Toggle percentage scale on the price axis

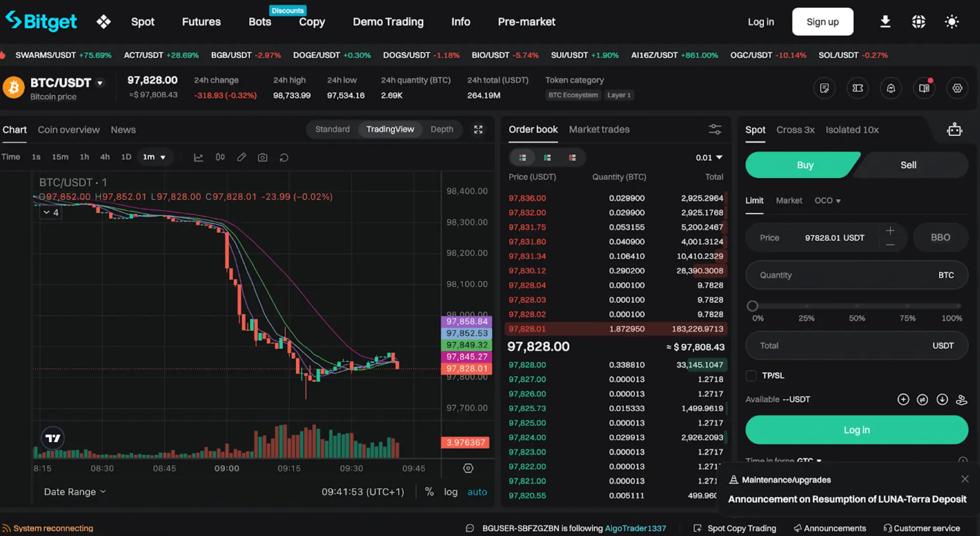(x=429, y=492)
